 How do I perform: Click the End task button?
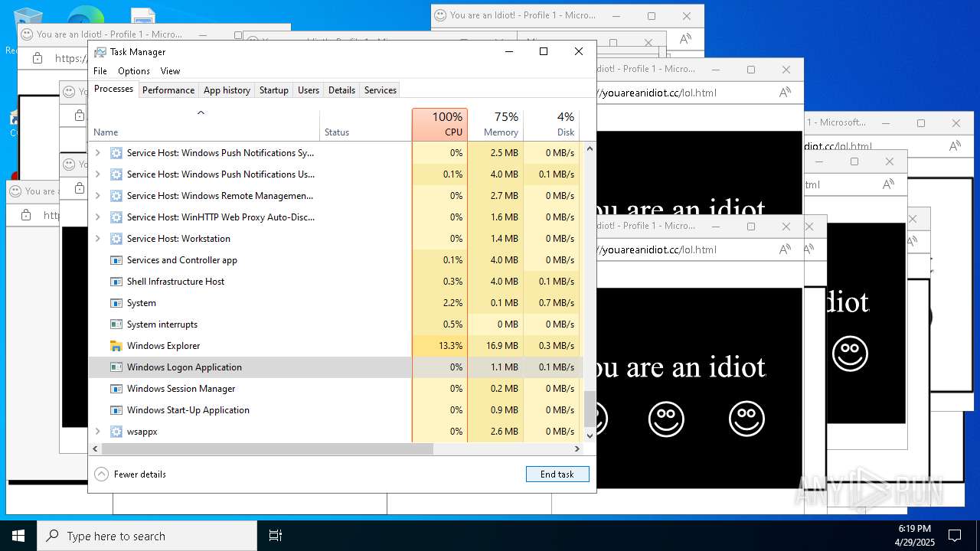tap(557, 474)
